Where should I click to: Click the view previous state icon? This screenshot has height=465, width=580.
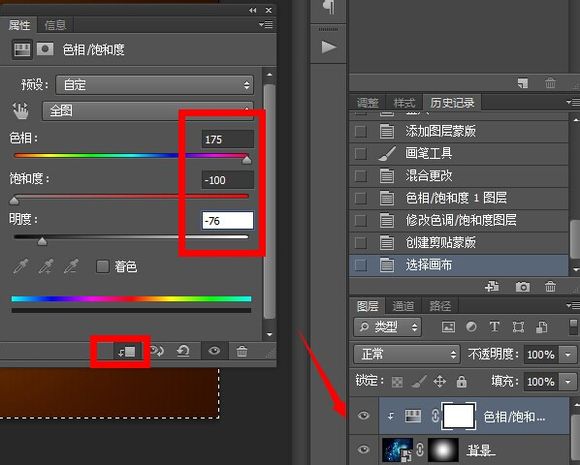pos(157,351)
